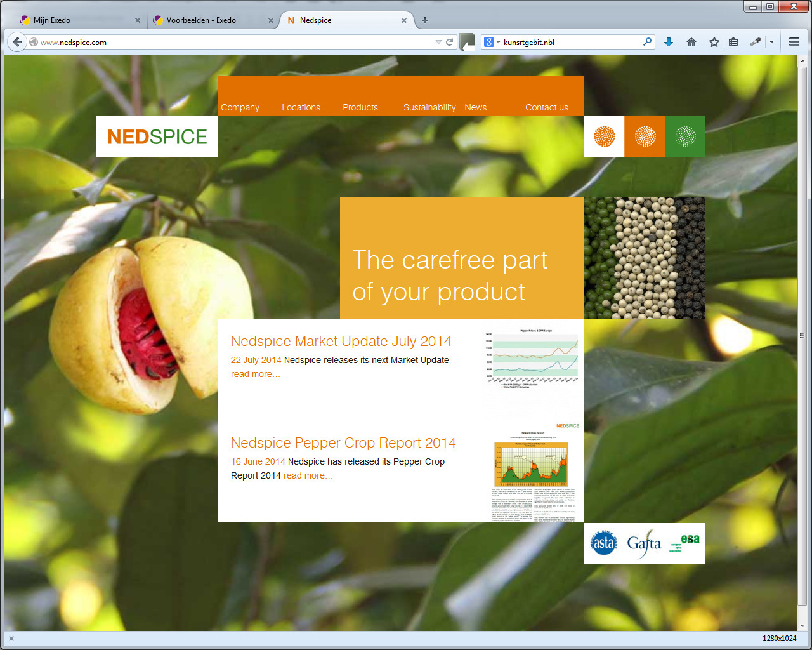
Task: Click the 1280x1024 status bar text
Action: click(x=779, y=639)
